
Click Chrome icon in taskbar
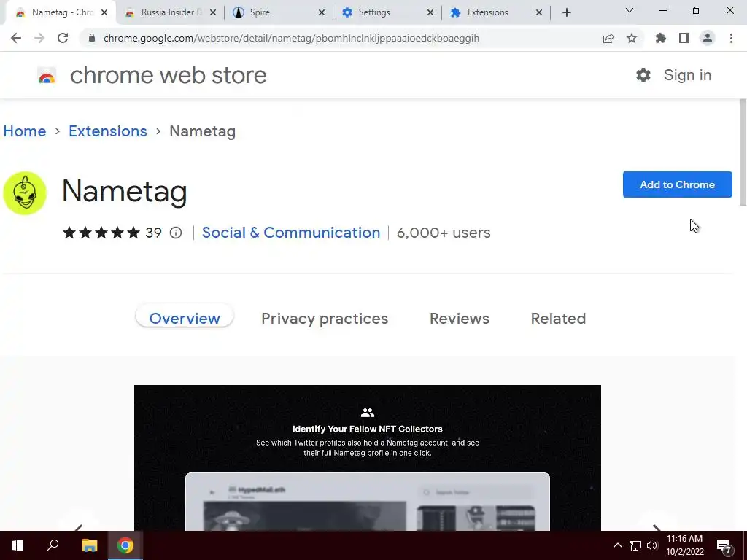[125, 545]
